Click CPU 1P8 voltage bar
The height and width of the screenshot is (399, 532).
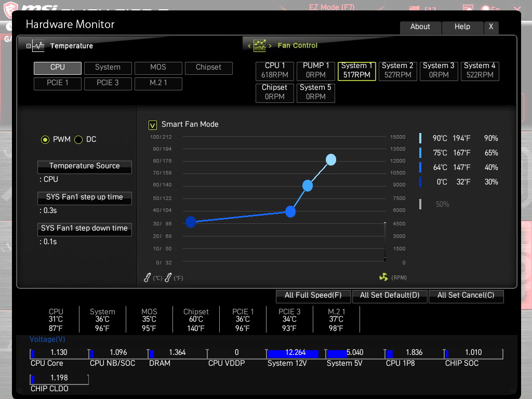pos(414,353)
